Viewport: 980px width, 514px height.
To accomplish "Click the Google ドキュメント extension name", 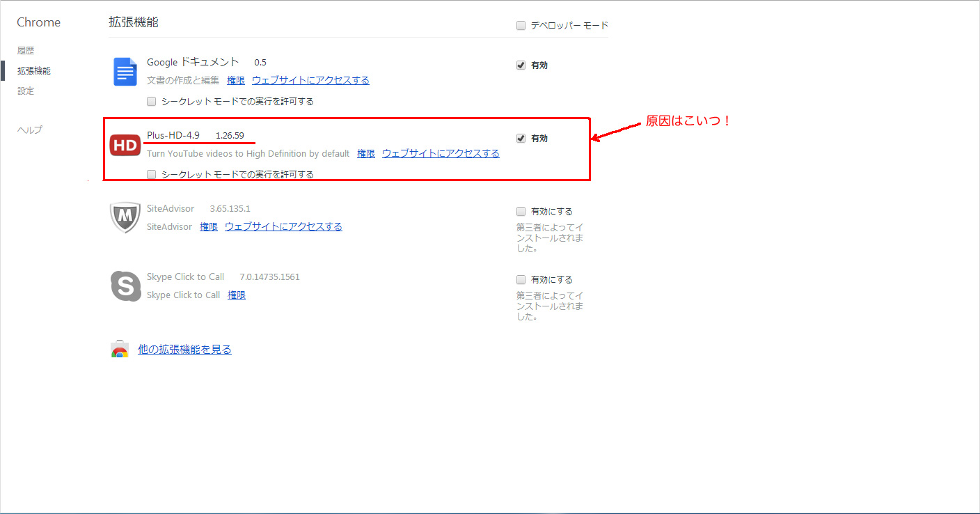I will 193,62.
